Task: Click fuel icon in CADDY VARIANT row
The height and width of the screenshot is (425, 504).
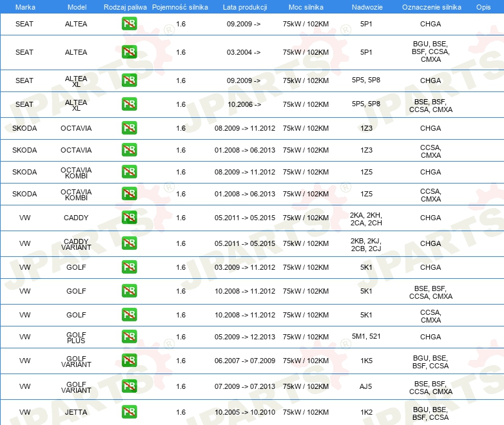Action: tap(129, 243)
